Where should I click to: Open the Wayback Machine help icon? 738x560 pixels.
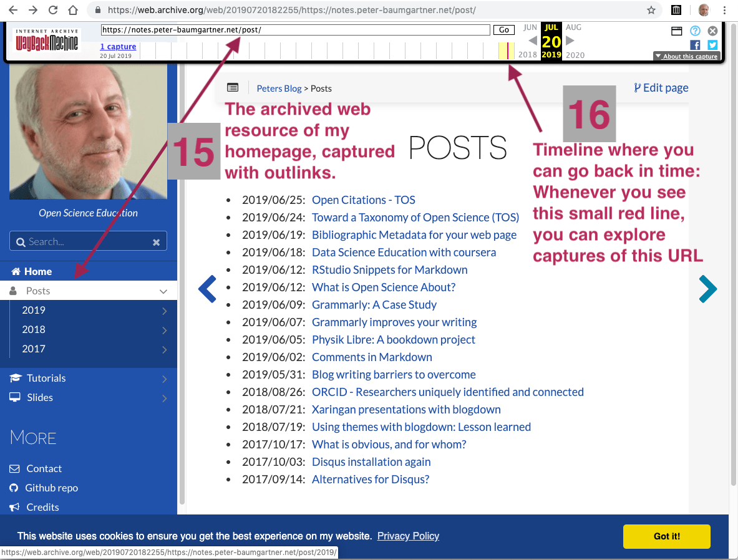click(x=695, y=31)
